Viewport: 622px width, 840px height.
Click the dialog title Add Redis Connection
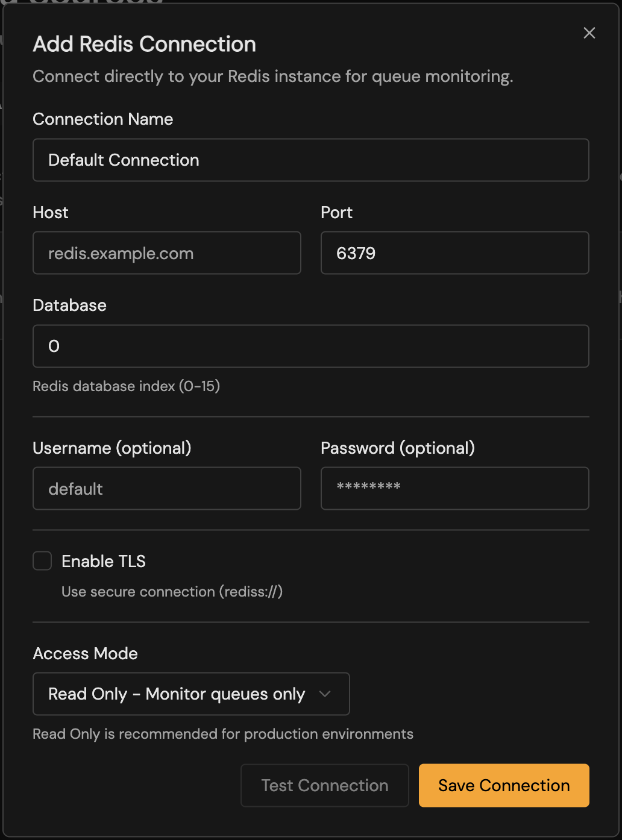(145, 44)
